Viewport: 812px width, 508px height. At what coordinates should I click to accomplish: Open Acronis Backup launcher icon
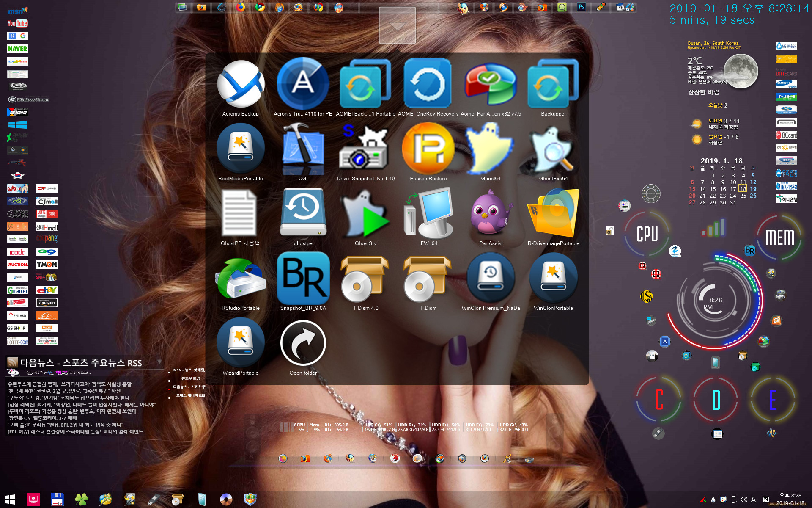pyautogui.click(x=241, y=84)
